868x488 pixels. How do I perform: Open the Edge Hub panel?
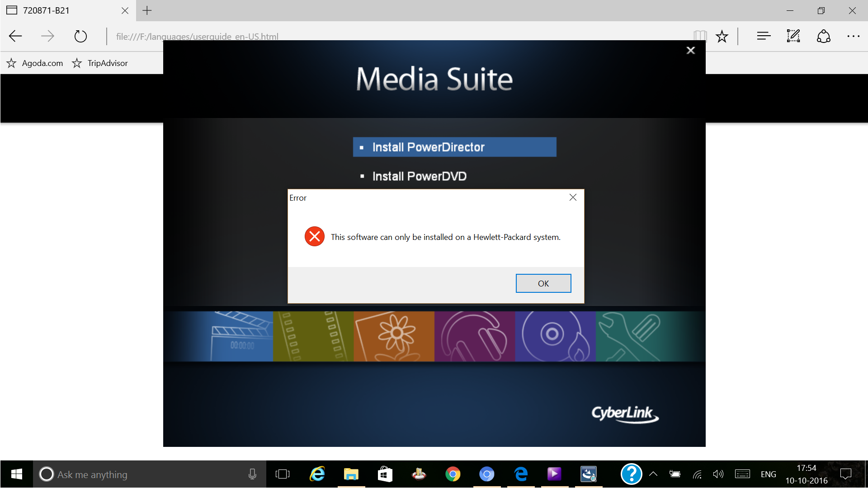[x=764, y=36]
